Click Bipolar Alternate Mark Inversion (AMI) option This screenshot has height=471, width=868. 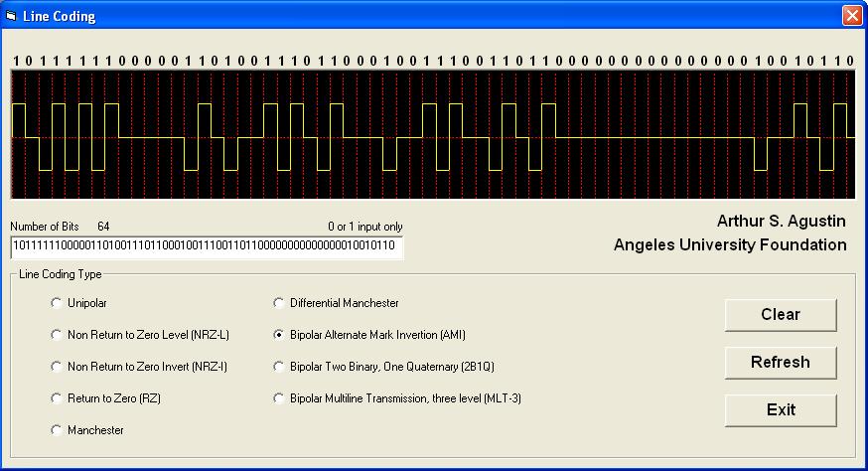(279, 335)
